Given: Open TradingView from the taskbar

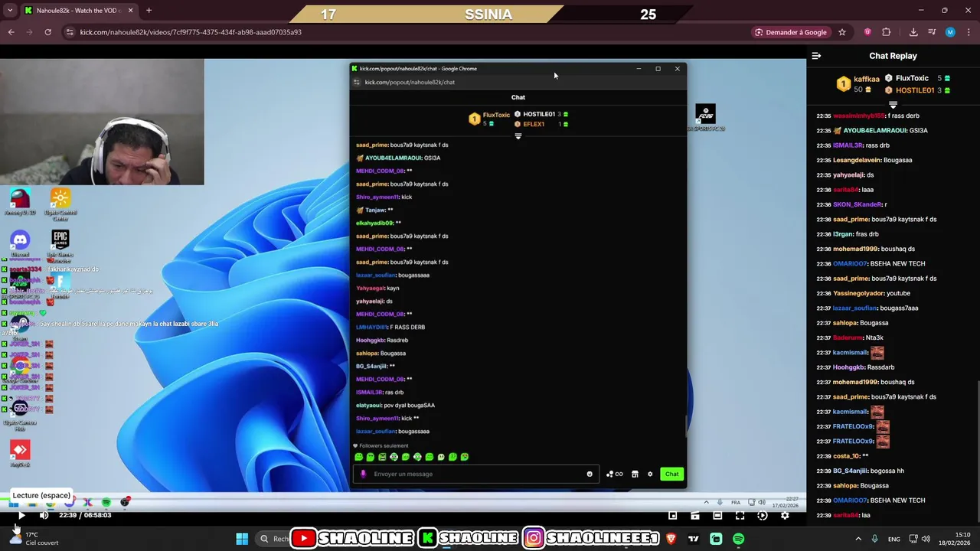Looking at the screenshot, I should 694,539.
